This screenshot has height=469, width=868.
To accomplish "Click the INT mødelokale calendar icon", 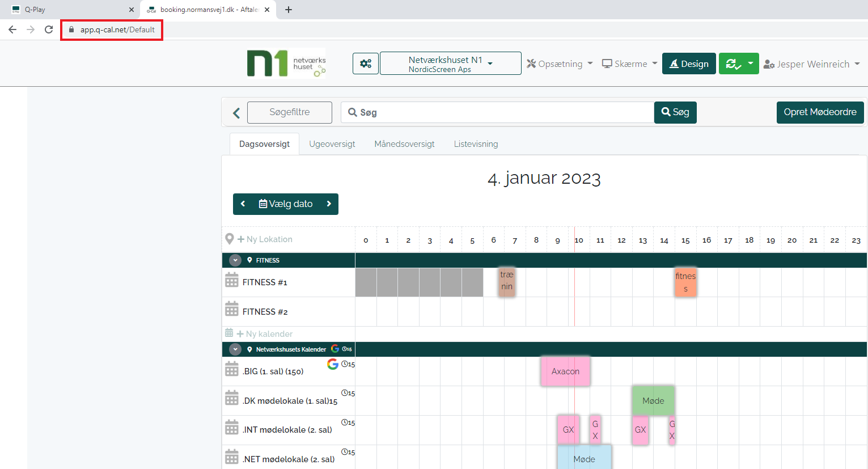I will [x=232, y=427].
